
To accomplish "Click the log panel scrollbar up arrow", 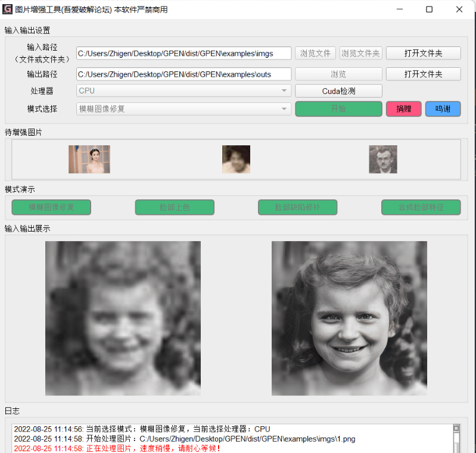I will pos(456,428).
